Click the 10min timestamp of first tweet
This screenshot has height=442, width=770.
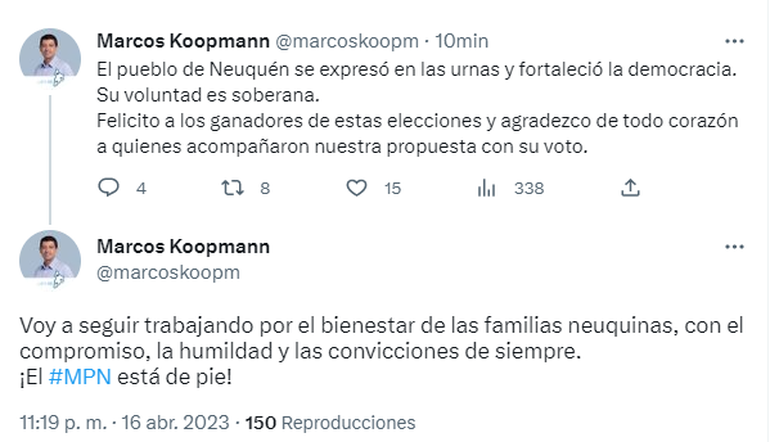point(464,41)
